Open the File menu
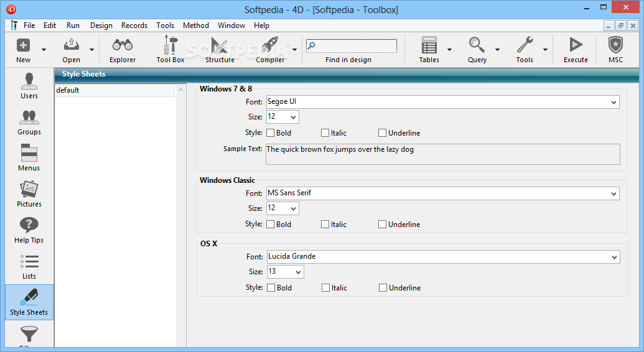644x352 pixels. pyautogui.click(x=29, y=25)
